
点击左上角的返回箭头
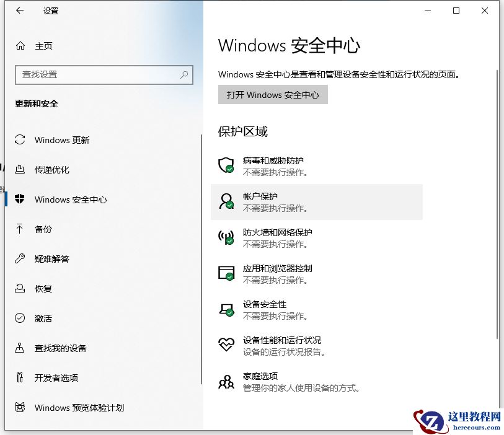point(19,11)
